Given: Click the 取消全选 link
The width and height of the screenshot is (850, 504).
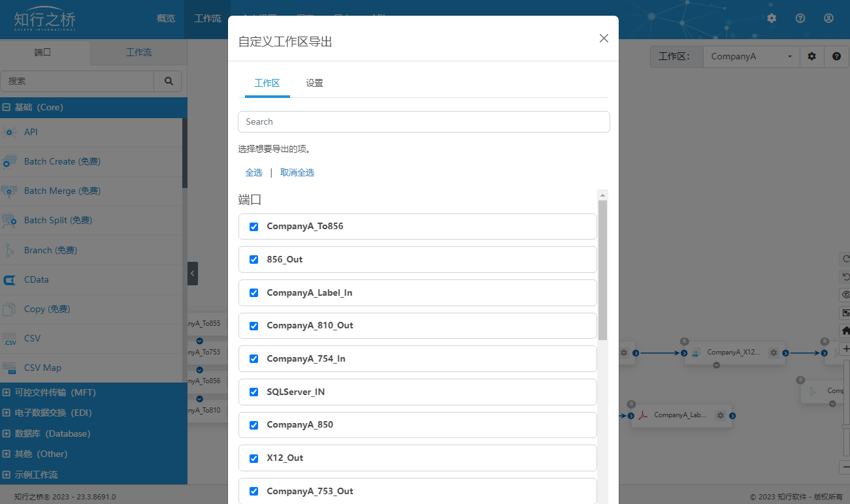Looking at the screenshot, I should click(297, 172).
